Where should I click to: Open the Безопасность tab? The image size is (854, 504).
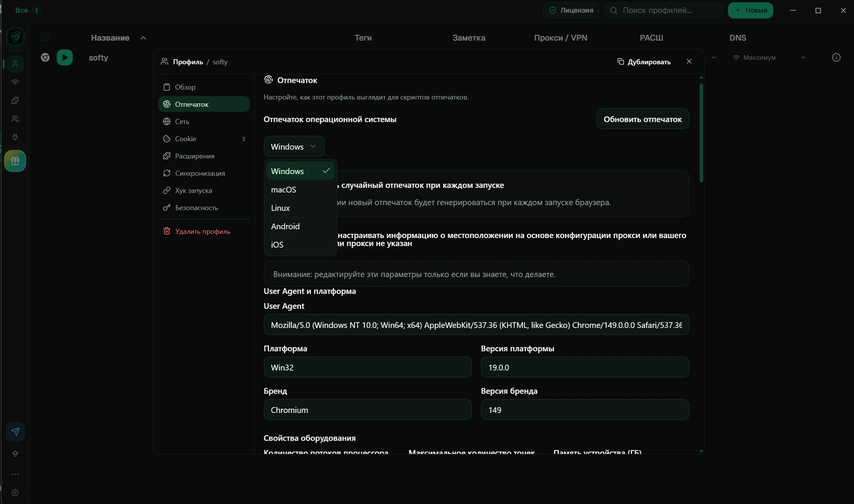point(204,207)
